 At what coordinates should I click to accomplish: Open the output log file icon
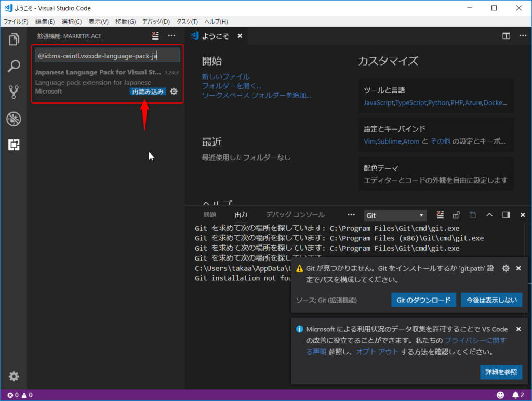click(x=473, y=215)
